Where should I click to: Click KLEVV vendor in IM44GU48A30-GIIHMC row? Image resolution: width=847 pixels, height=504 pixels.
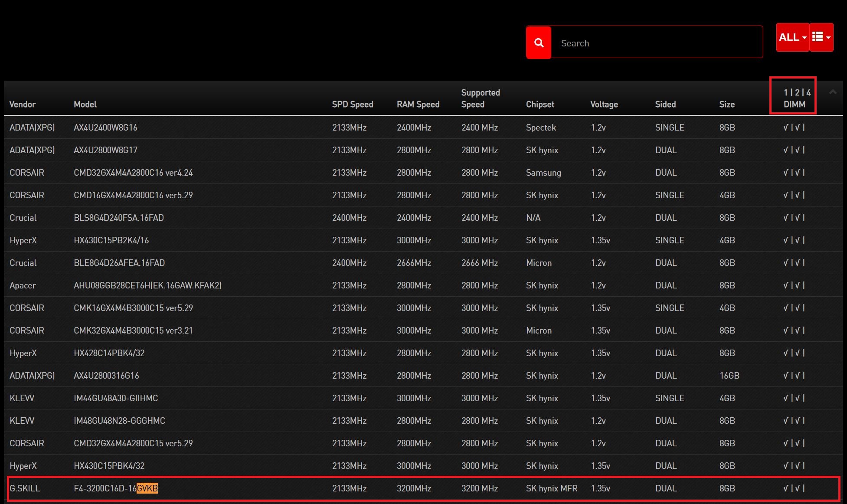click(22, 398)
